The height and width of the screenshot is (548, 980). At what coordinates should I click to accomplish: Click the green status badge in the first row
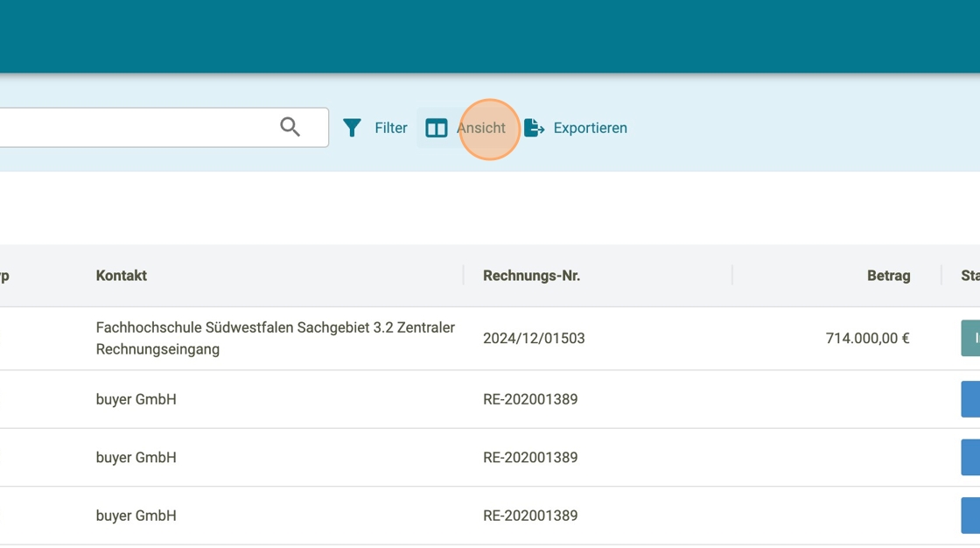click(970, 338)
